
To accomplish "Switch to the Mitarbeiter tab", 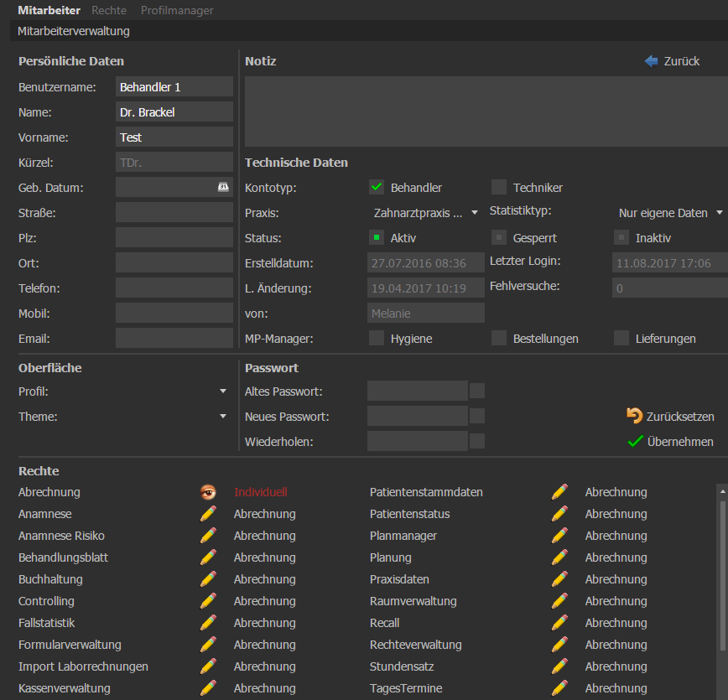I will tap(49, 10).
